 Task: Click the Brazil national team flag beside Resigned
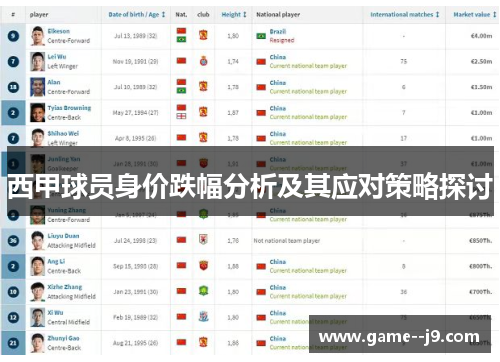pos(261,36)
